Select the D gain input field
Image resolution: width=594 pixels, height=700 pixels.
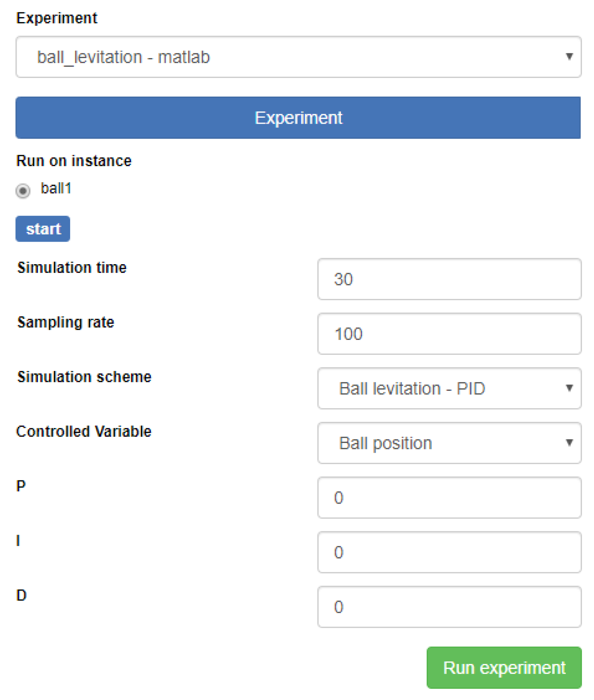pyautogui.click(x=449, y=607)
